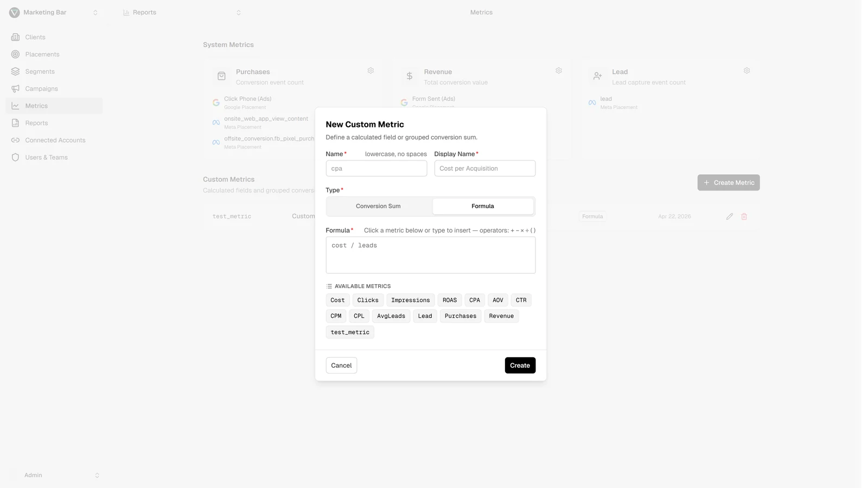Insert the Revenue metric chip
The width and height of the screenshot is (868, 488).
(501, 316)
